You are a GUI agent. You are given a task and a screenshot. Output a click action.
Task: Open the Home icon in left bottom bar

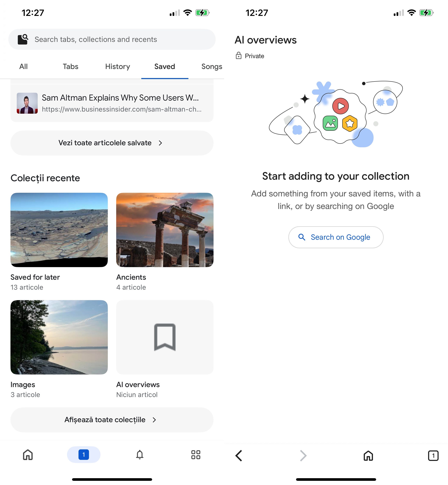click(x=28, y=455)
